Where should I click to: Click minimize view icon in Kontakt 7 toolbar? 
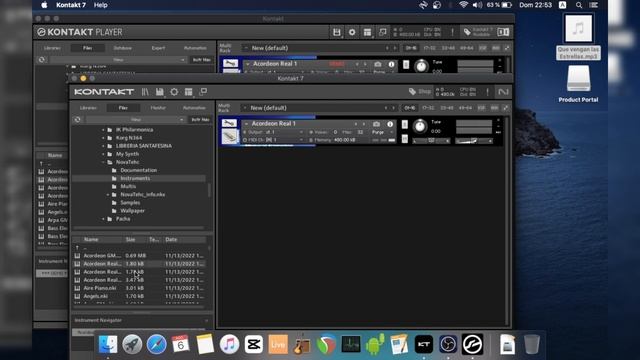[203, 92]
